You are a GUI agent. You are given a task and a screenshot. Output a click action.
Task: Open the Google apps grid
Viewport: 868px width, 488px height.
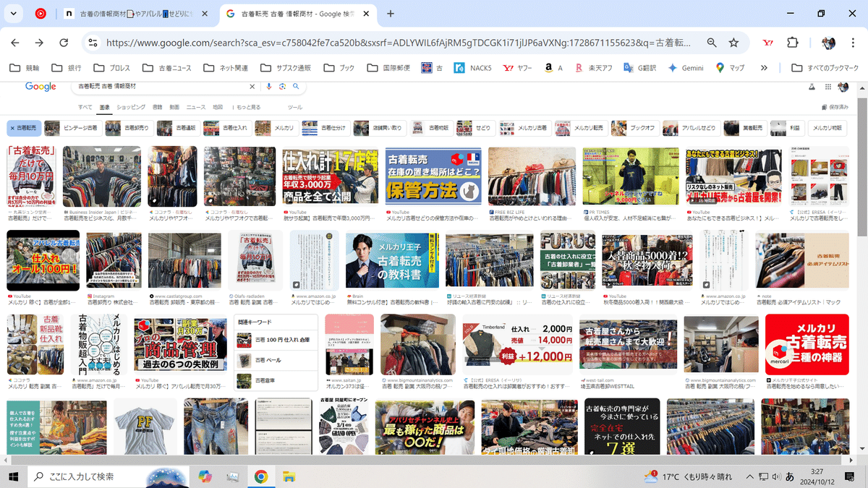pyautogui.click(x=827, y=86)
